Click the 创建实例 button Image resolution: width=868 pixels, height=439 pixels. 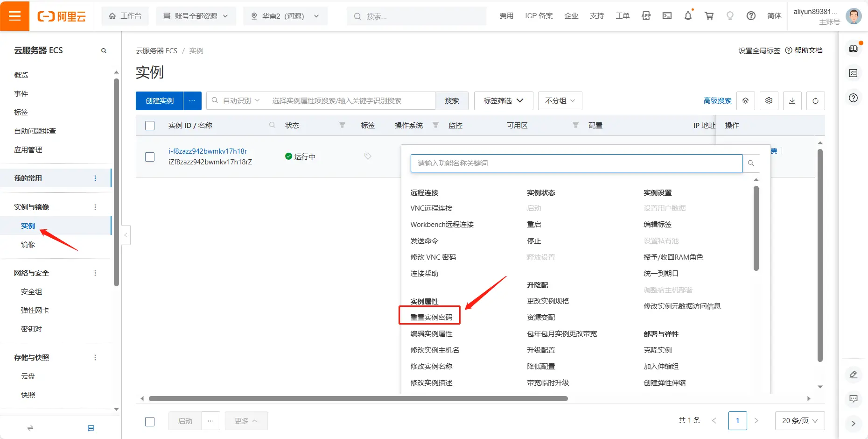[159, 100]
